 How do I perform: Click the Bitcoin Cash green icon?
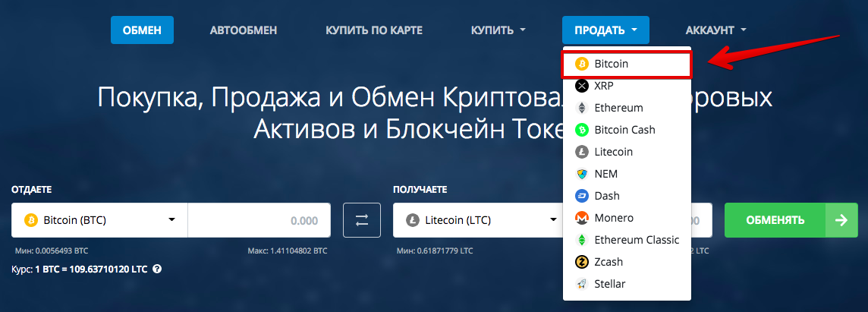coord(581,130)
